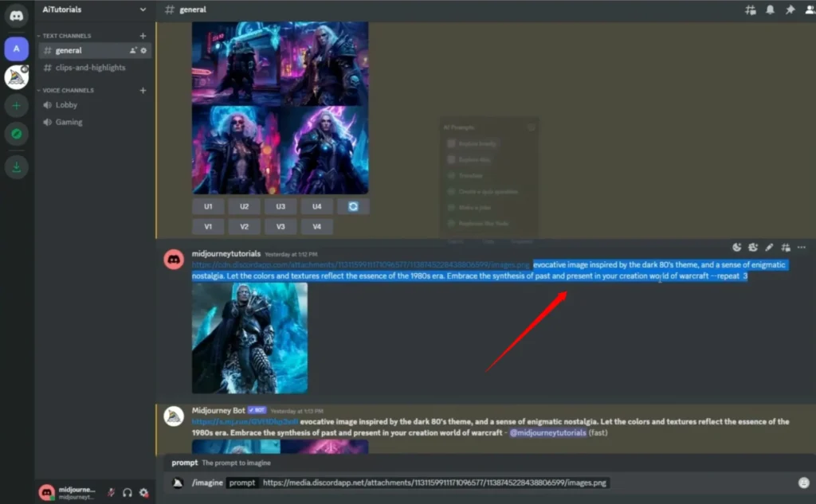This screenshot has width=816, height=504.
Task: Open the armored knight image attachment
Action: (249, 338)
